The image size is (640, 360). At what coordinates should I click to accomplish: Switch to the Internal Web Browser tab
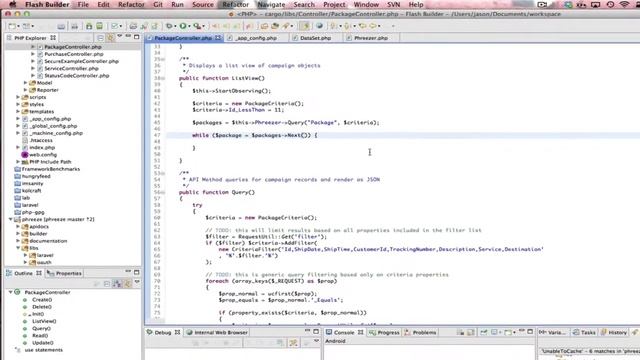point(217,332)
